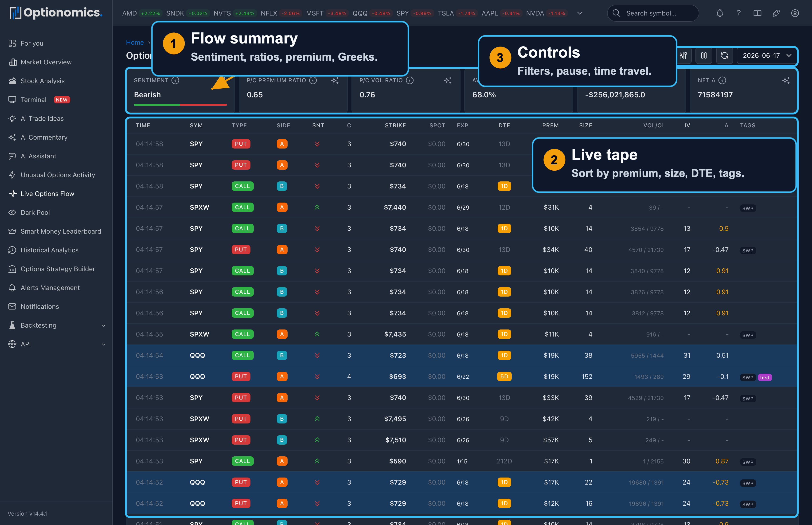Show info for P/C Vol Ratio
Screen dimensions: 812x525
coord(410,80)
